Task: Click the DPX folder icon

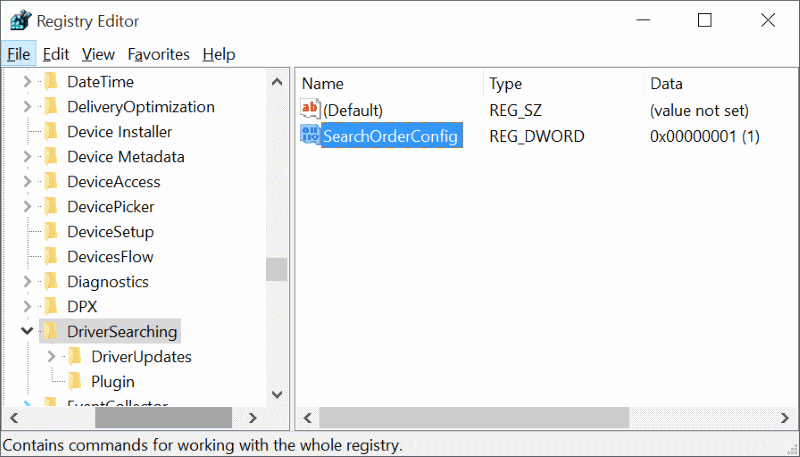Action: point(51,307)
